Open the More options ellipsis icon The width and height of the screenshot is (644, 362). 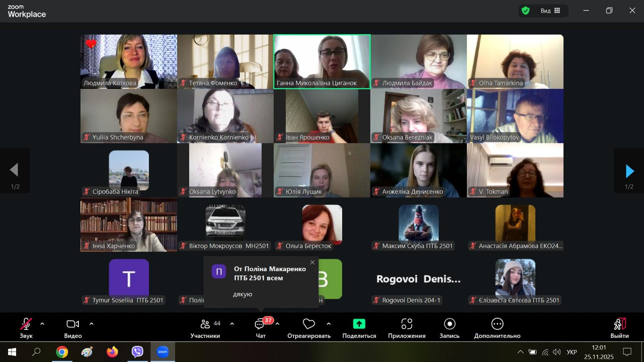pos(497,324)
